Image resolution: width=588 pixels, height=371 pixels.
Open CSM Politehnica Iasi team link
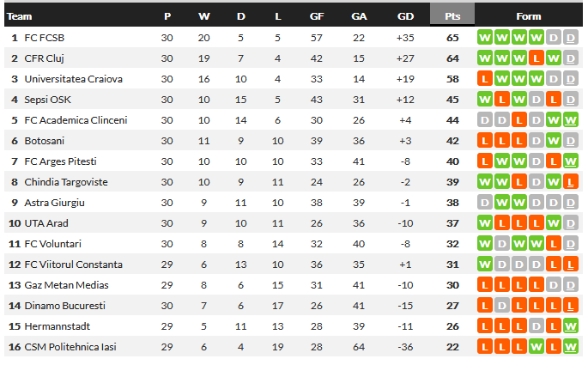click(x=70, y=347)
